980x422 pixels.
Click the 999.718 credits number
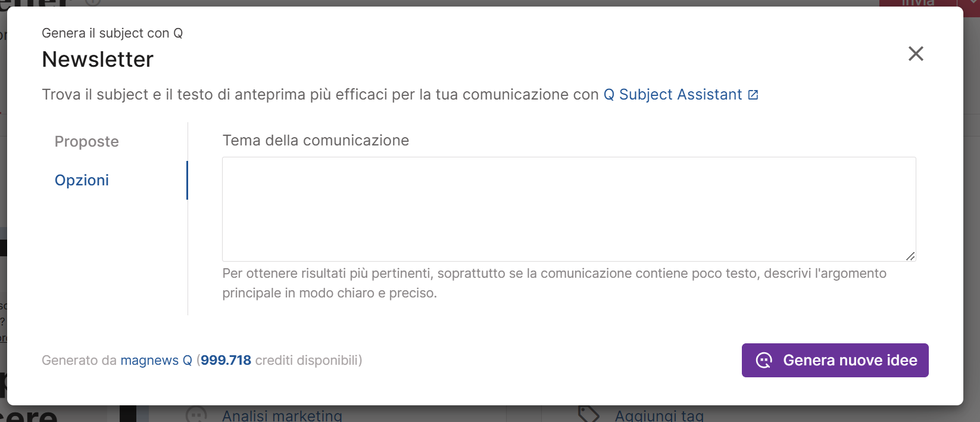click(226, 360)
